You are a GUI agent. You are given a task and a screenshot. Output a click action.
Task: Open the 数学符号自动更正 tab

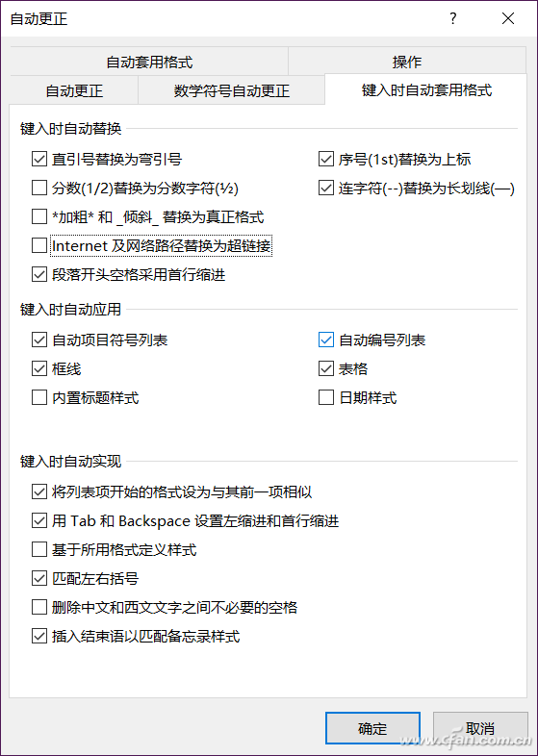[x=232, y=90]
